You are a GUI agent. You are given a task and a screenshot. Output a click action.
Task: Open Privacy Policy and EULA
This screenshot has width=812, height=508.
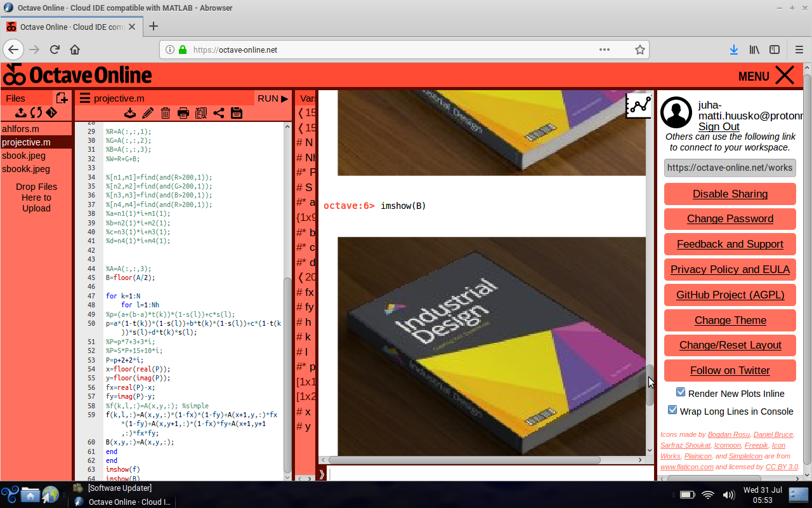pos(730,269)
